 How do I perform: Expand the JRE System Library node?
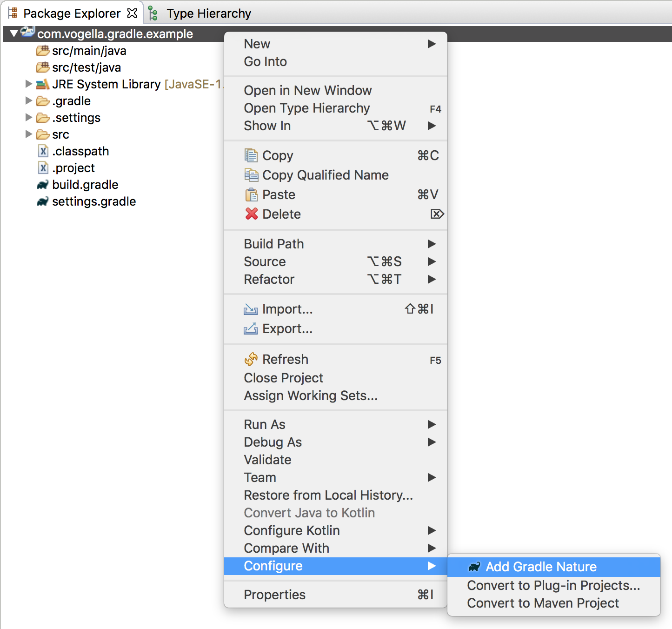[x=29, y=84]
